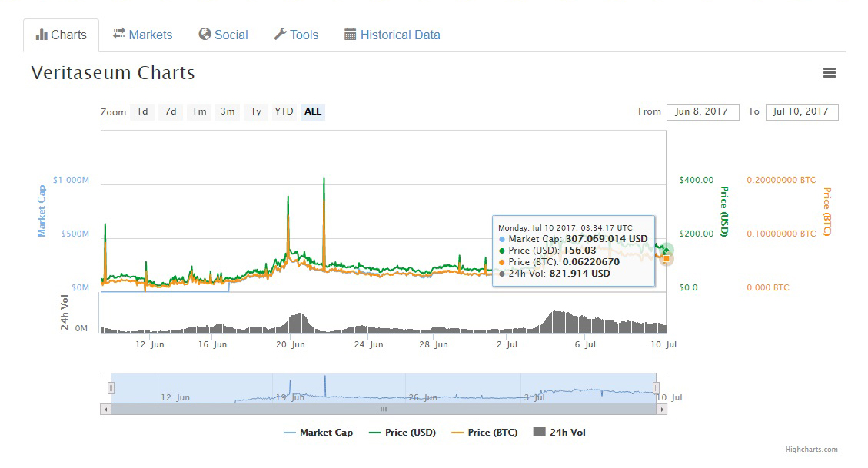Viewport: 868px width, 468px height.
Task: Click the green Price (USD) data point marker
Action: click(667, 250)
